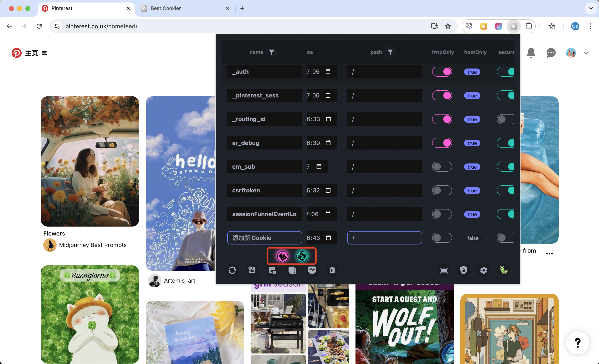The image size is (599, 364).
Task: Open the Pinterest 主页 hamburger menu
Action: pyautogui.click(x=44, y=53)
